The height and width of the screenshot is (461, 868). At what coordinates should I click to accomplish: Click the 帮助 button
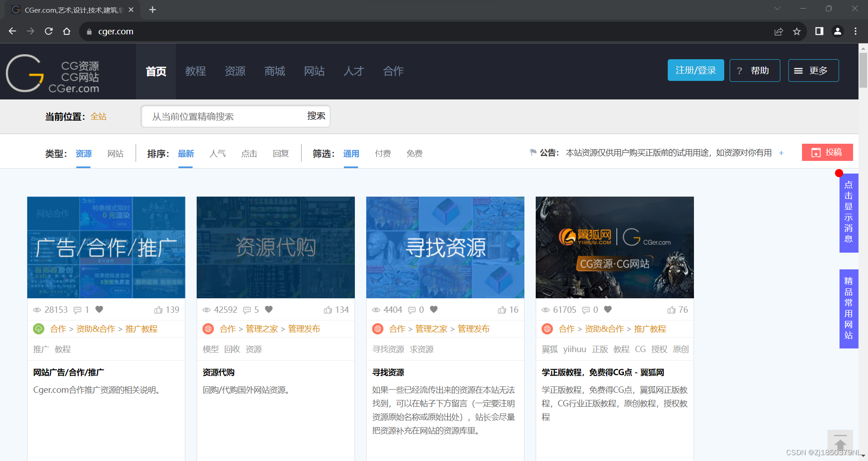coord(755,71)
